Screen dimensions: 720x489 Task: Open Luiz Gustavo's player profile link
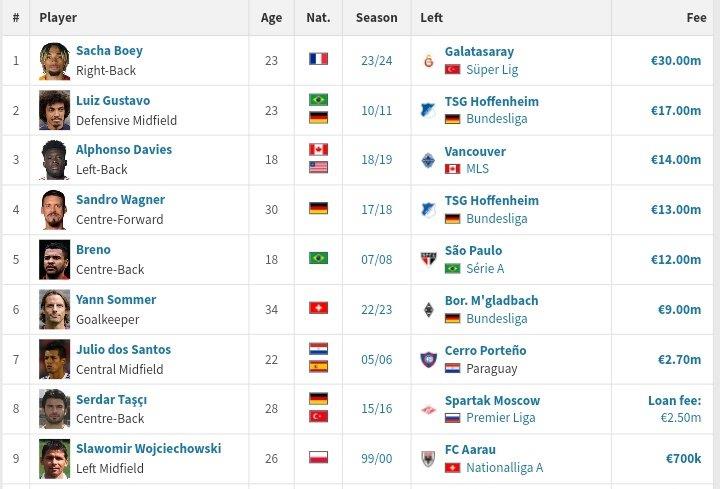[113, 101]
